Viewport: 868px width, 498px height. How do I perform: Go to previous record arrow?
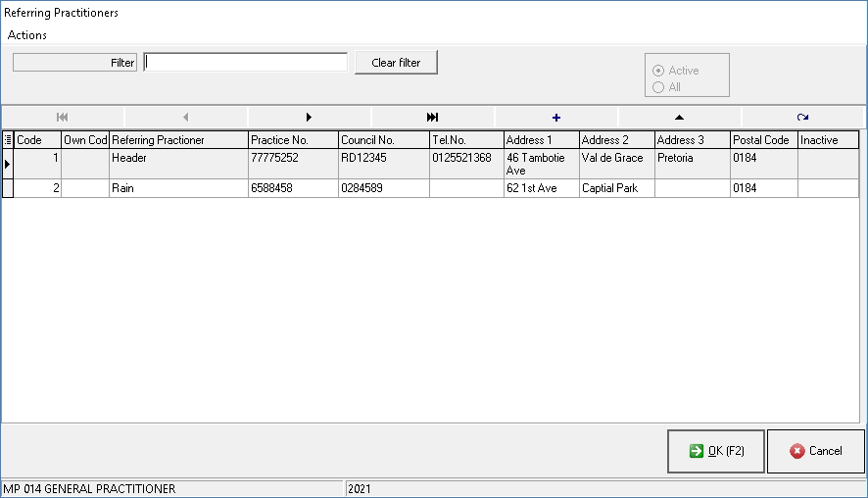pyautogui.click(x=186, y=117)
